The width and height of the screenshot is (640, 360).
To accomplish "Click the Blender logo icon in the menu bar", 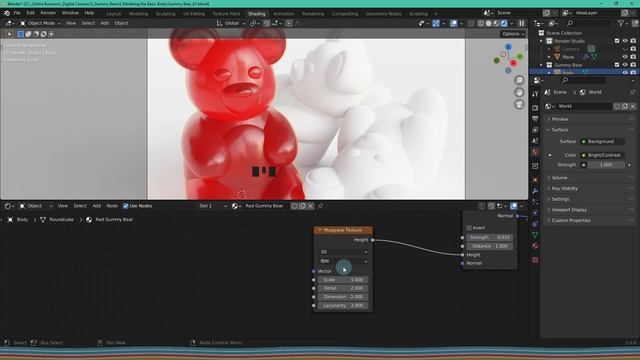I will [x=7, y=13].
